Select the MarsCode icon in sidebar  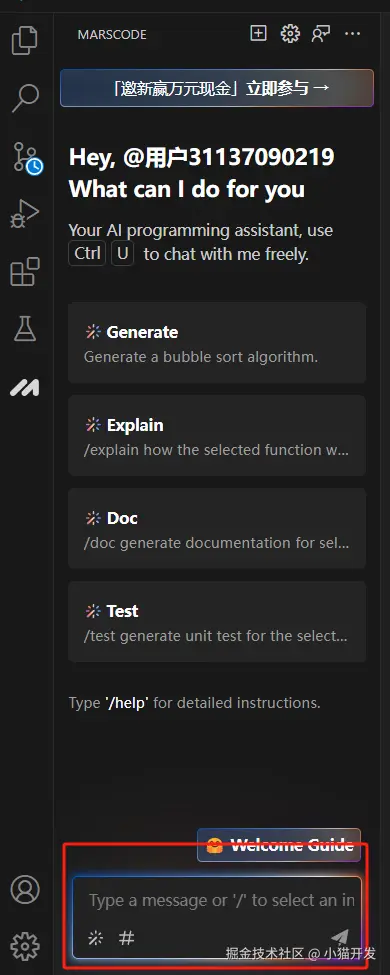[25, 388]
